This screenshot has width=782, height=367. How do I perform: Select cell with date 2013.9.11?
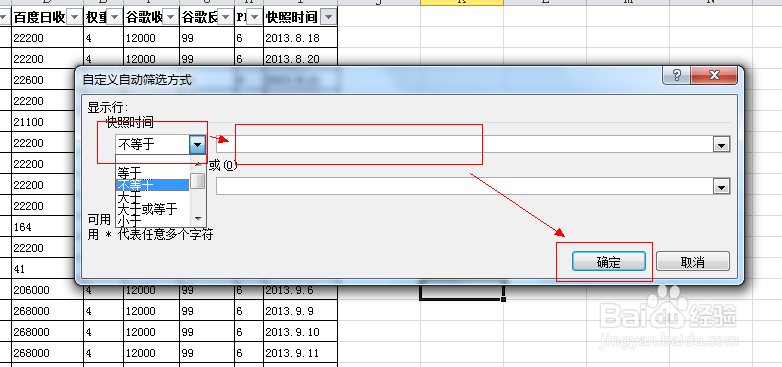pos(300,353)
